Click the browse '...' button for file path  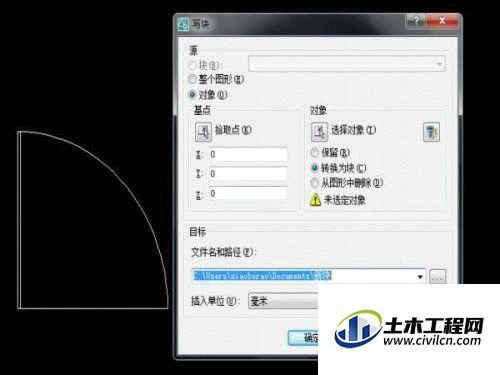tap(437, 276)
